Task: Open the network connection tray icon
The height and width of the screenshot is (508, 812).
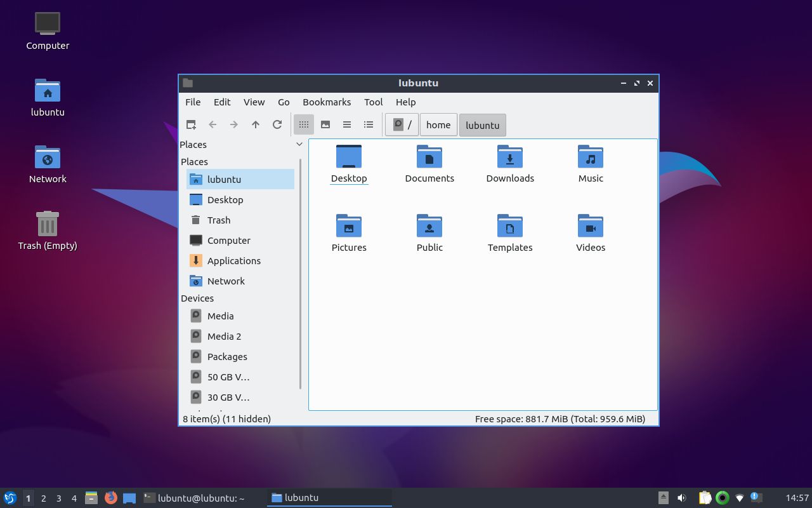Action: pos(739,498)
